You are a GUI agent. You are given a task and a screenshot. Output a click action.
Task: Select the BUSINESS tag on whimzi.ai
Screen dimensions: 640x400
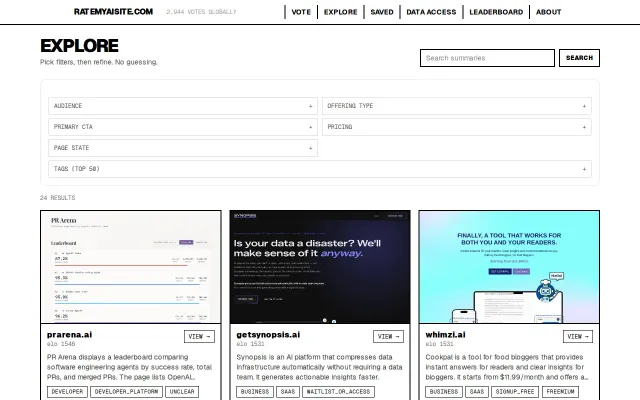pos(444,392)
